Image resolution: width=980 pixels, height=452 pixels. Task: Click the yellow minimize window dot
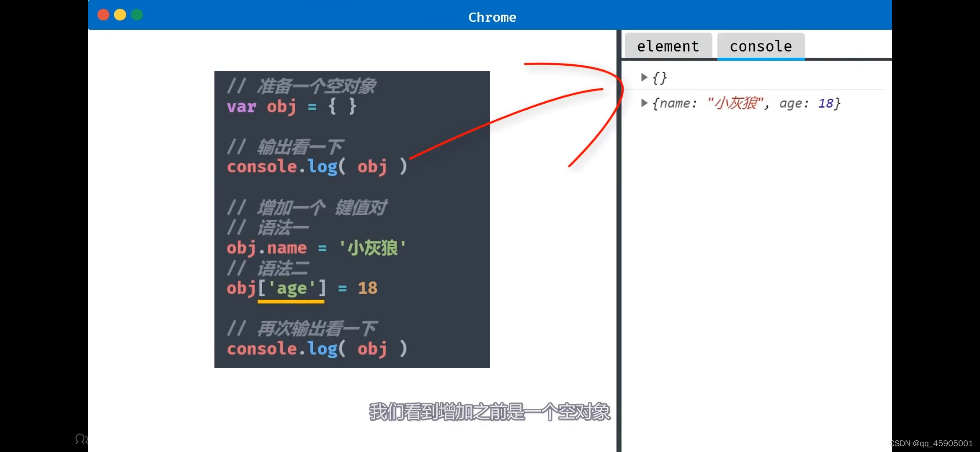tap(120, 15)
